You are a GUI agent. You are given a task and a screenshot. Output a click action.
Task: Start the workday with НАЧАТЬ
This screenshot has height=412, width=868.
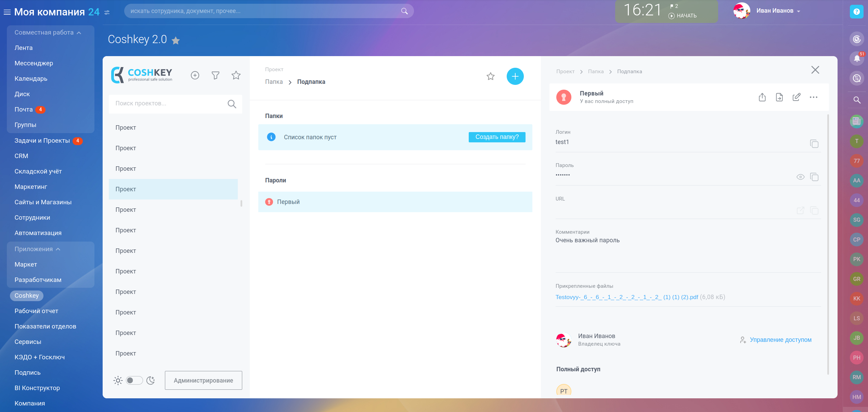click(x=683, y=16)
